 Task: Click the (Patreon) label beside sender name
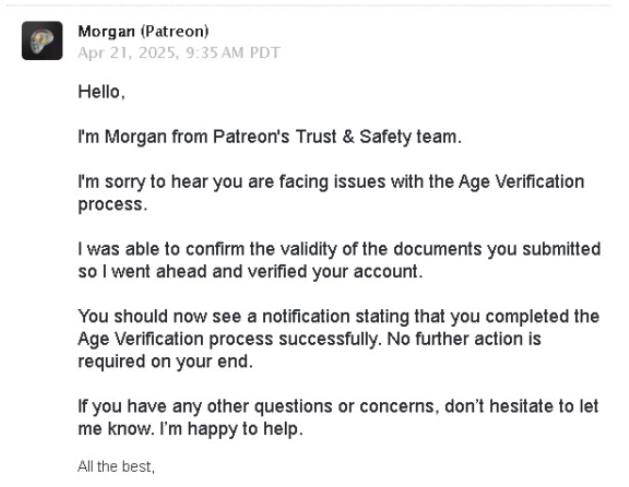tap(174, 31)
